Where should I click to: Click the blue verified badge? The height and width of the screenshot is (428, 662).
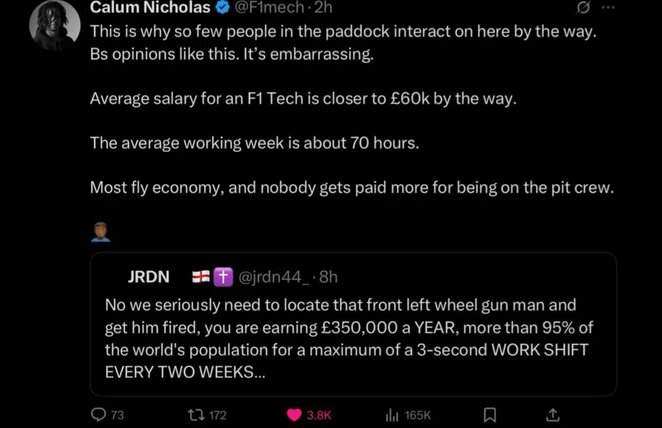pos(244,8)
